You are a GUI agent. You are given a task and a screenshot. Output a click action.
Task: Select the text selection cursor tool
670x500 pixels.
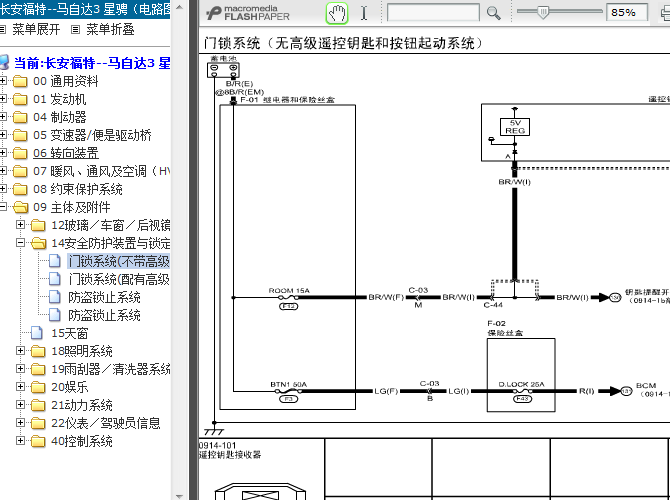pyautogui.click(x=364, y=13)
